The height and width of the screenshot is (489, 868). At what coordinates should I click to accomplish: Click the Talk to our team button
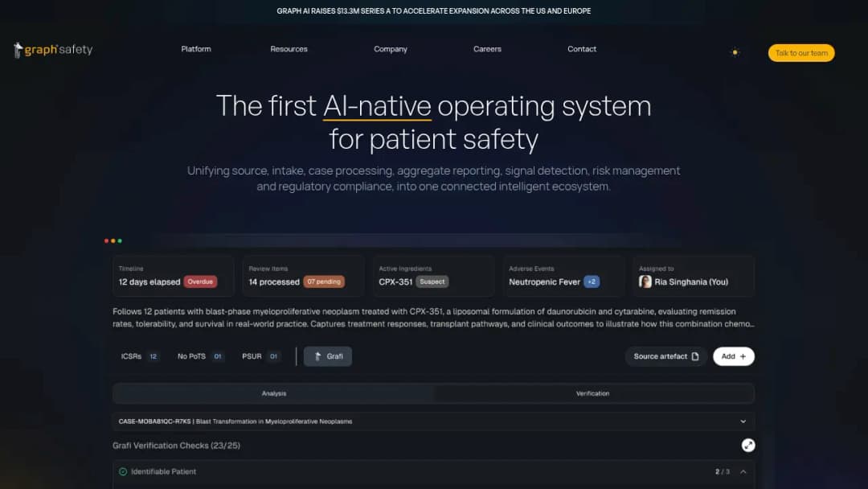click(x=801, y=52)
